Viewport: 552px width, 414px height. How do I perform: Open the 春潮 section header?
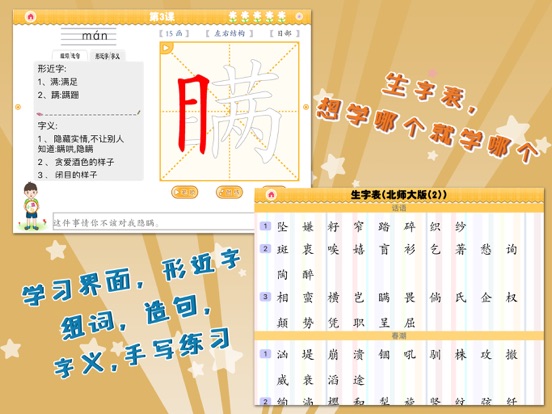click(x=399, y=336)
